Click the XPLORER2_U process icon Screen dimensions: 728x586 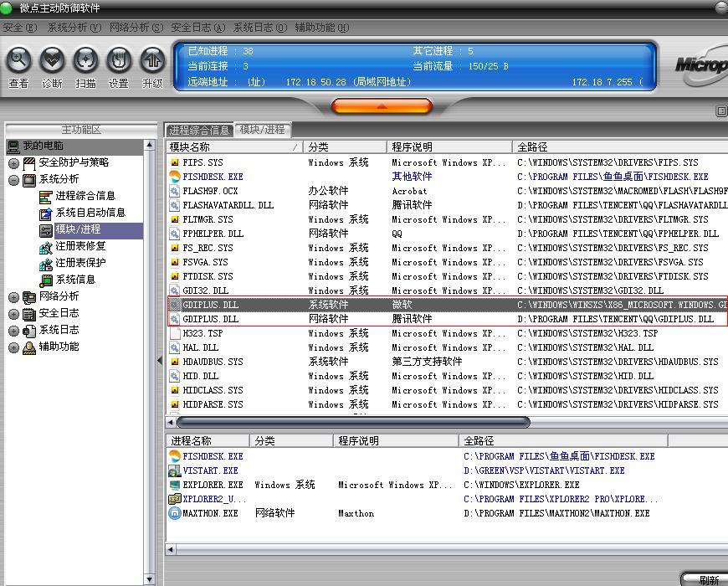(175, 499)
